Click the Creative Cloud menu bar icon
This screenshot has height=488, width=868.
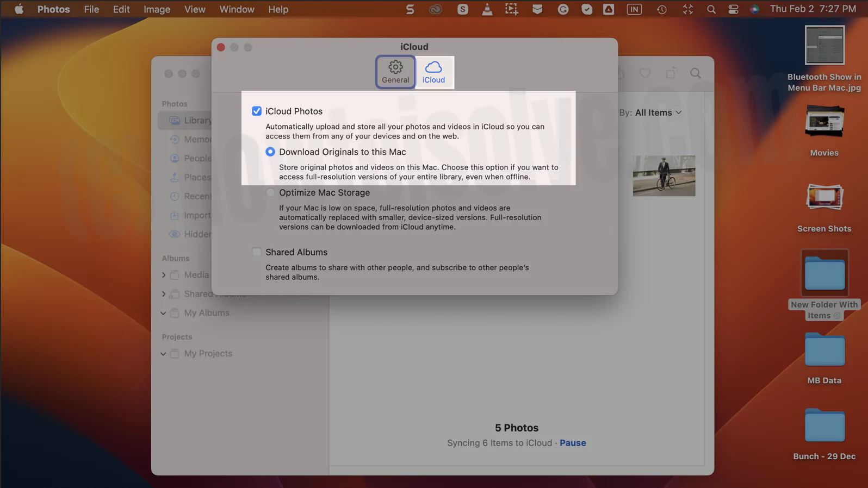[x=435, y=9]
